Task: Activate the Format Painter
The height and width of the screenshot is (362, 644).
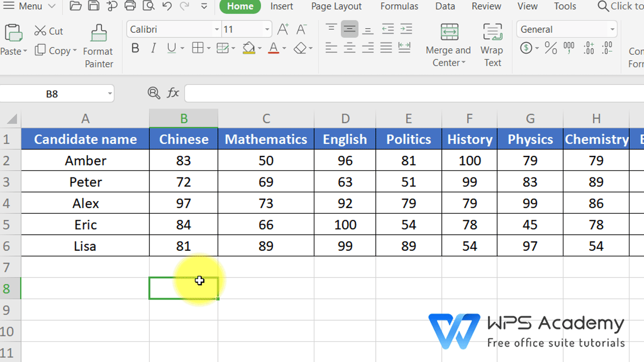Action: 98,46
